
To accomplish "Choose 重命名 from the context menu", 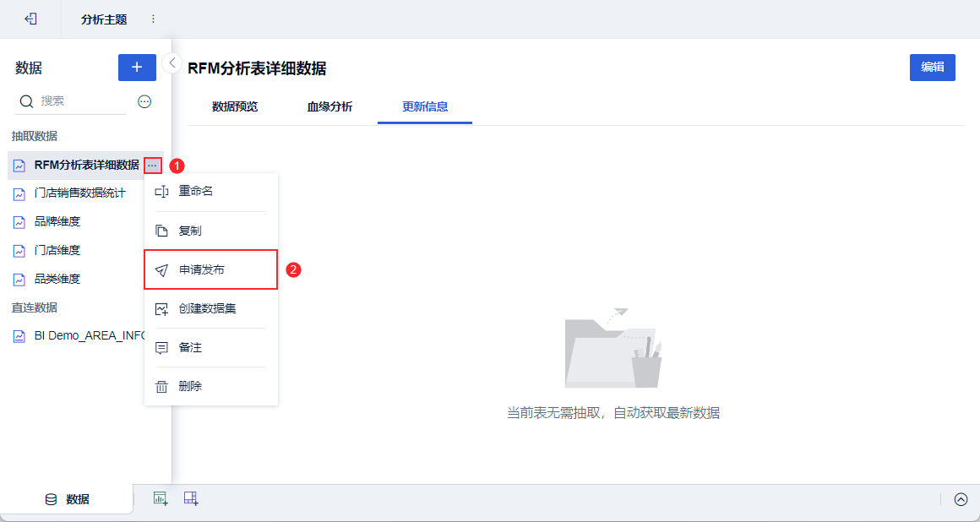I will coord(195,192).
